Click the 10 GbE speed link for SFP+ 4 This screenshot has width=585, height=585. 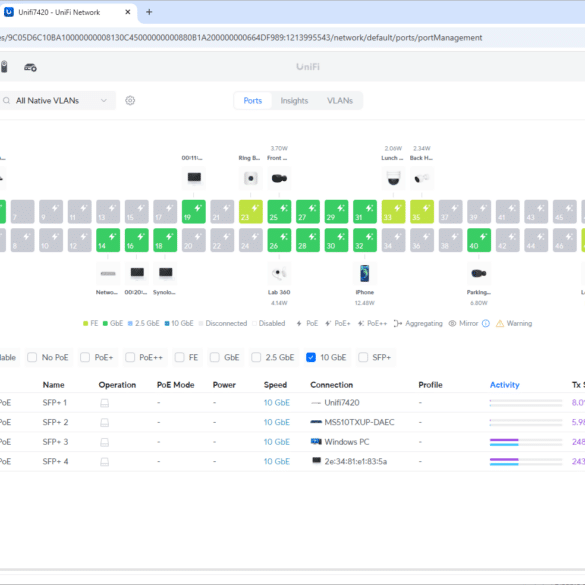(277, 462)
